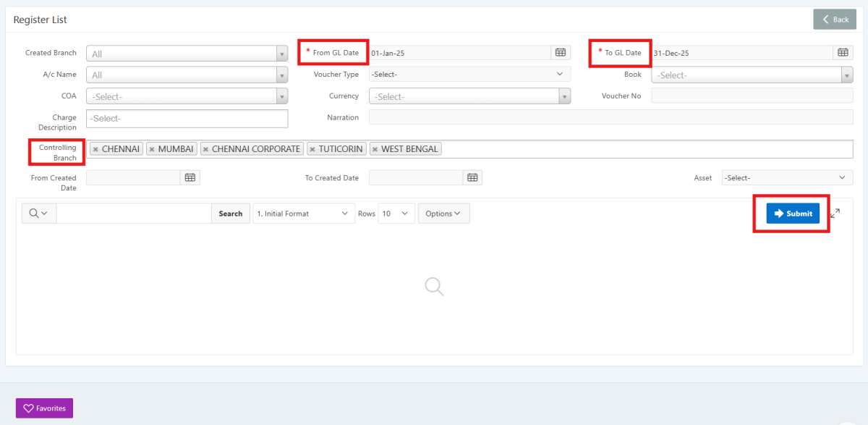Remove the CHENNAI CORPORATE branch tag
The height and width of the screenshot is (425, 868).
[206, 149]
